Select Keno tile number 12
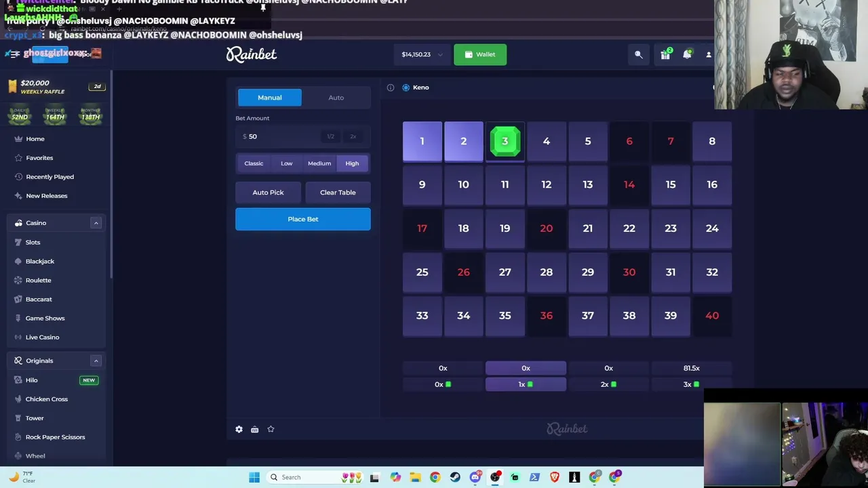The image size is (868, 488). (x=547, y=184)
